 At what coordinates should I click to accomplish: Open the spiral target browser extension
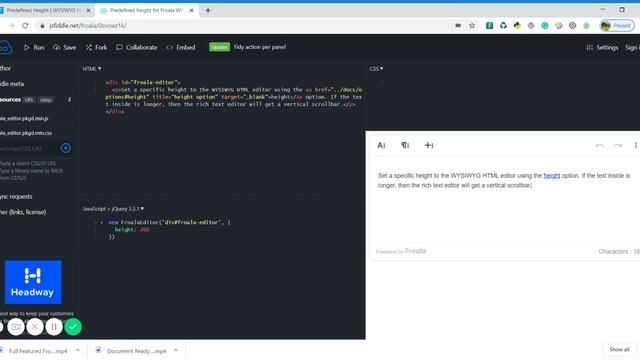click(x=573, y=25)
